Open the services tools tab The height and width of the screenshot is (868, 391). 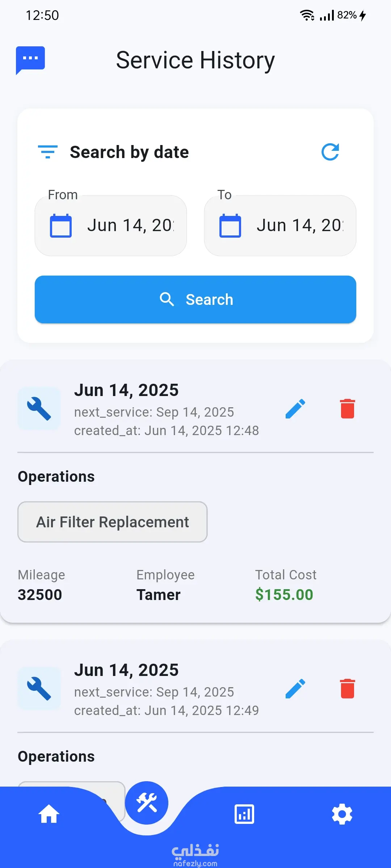(147, 803)
